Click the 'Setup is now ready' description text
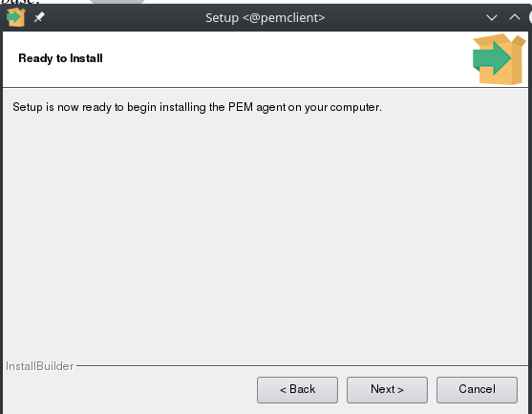Screen dimensions: 532x414 [197, 107]
